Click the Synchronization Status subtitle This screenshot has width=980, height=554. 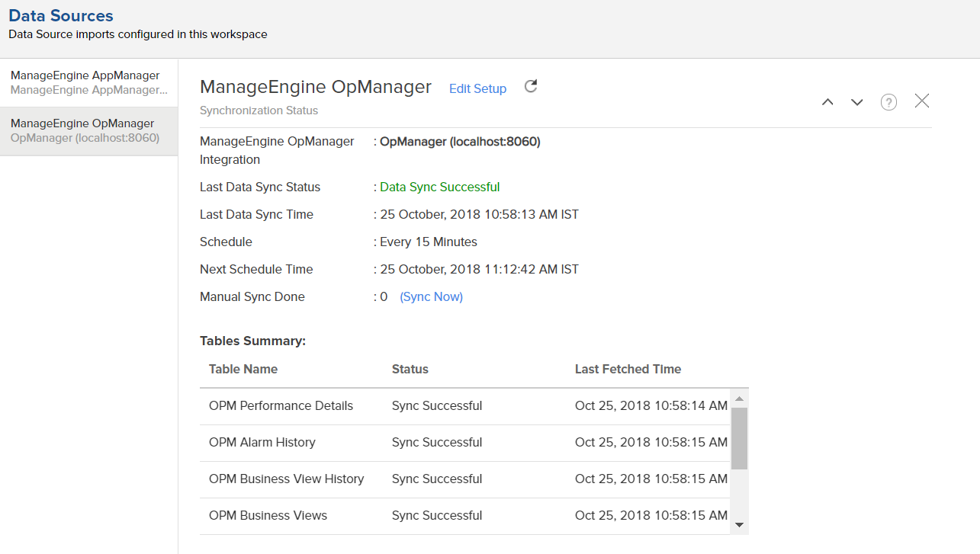click(259, 110)
